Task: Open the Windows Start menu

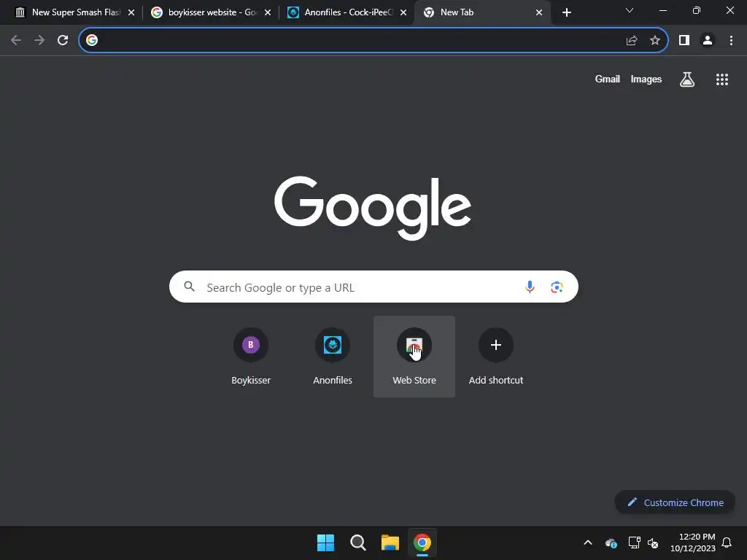Action: pos(326,542)
